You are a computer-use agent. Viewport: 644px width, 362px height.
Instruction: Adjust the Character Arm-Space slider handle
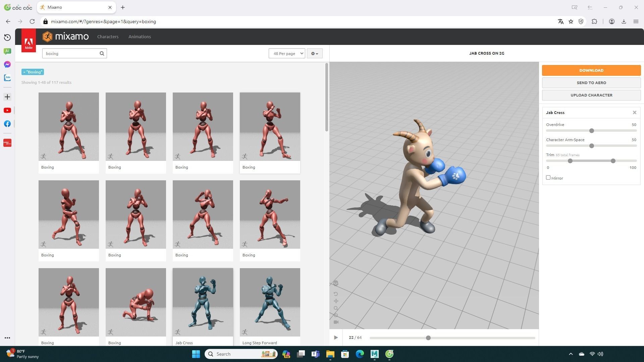[592, 146]
